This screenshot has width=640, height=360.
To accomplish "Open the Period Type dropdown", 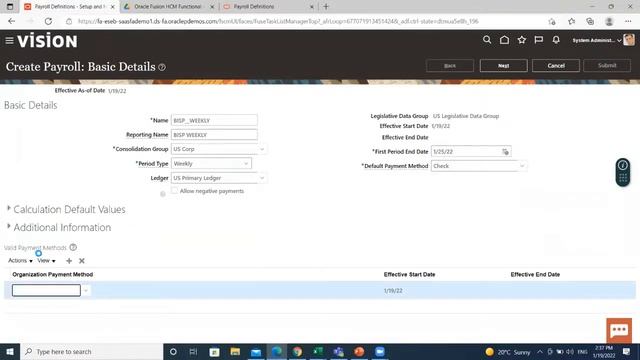I will 246,164.
